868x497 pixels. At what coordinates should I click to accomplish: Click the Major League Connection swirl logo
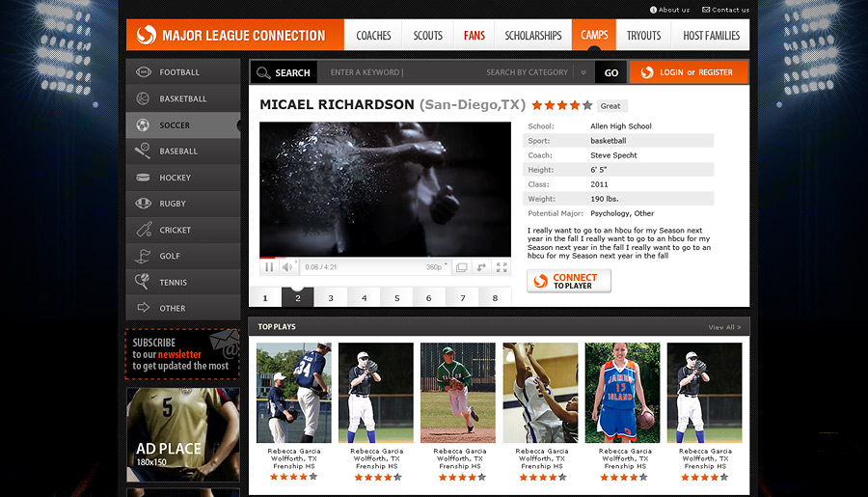coord(147,35)
